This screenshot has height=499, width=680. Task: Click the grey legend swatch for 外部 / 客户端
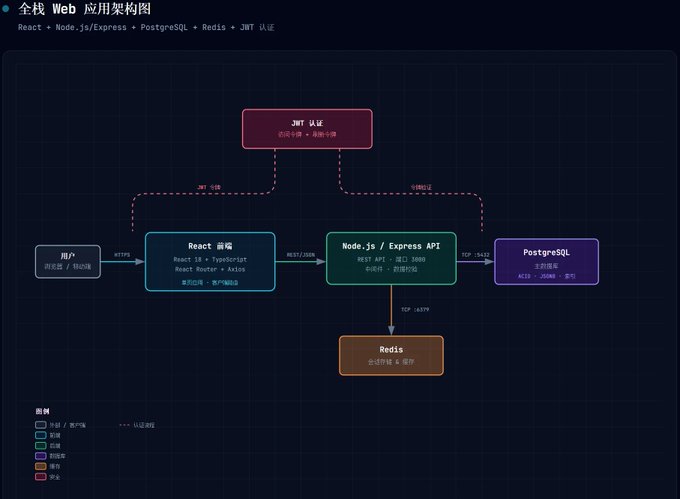click(x=41, y=425)
